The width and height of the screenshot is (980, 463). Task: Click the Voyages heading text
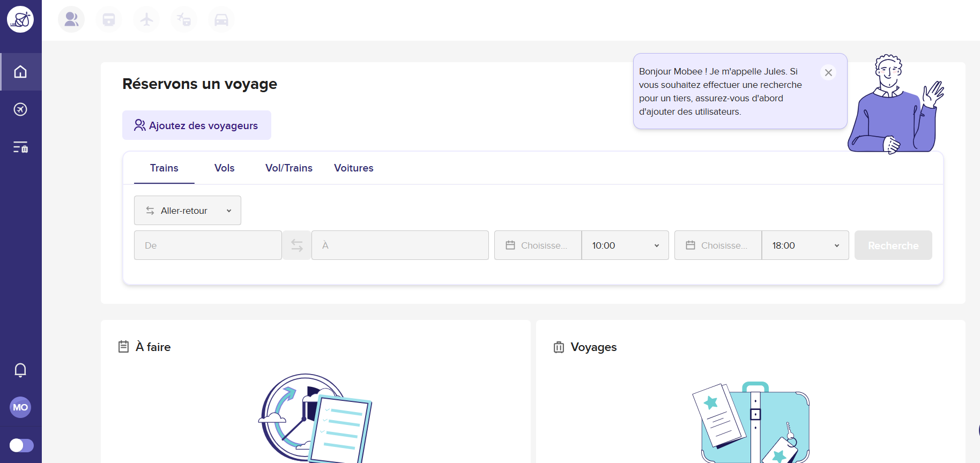click(593, 347)
